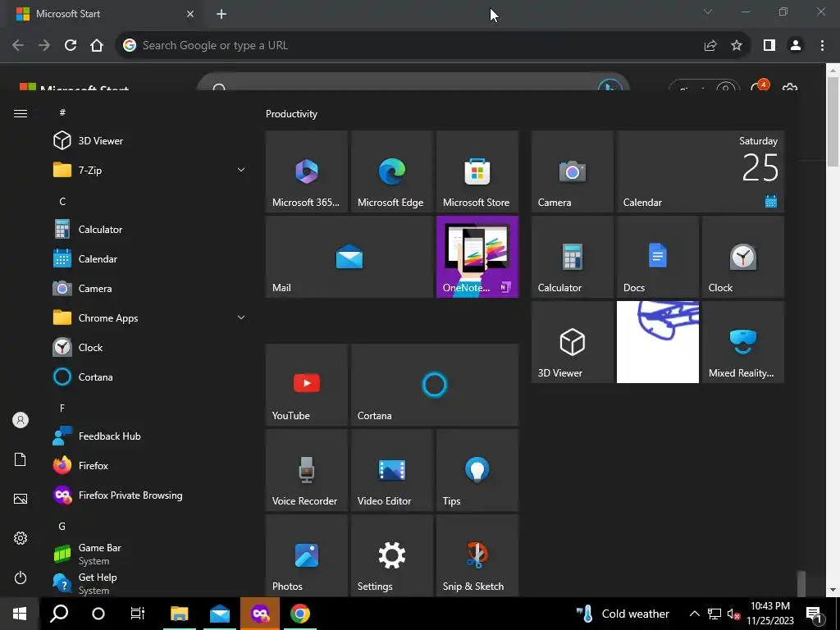This screenshot has width=840, height=630.
Task: Open the Calculator tile
Action: pyautogui.click(x=572, y=257)
